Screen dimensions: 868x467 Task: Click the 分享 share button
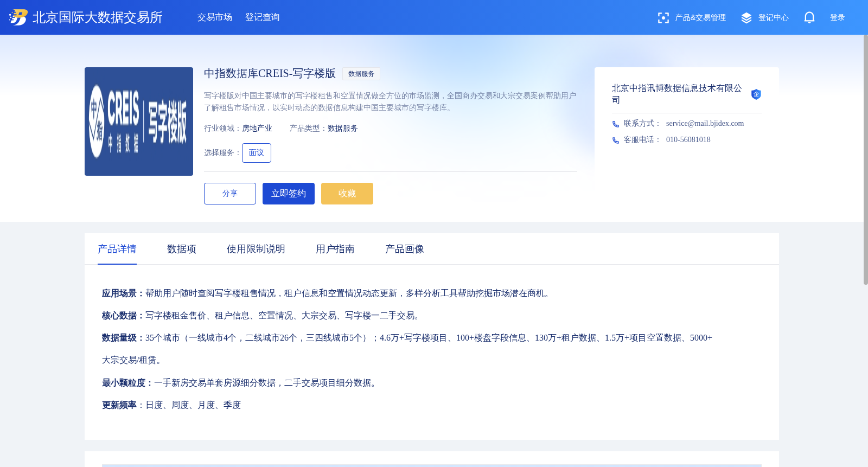pos(230,194)
